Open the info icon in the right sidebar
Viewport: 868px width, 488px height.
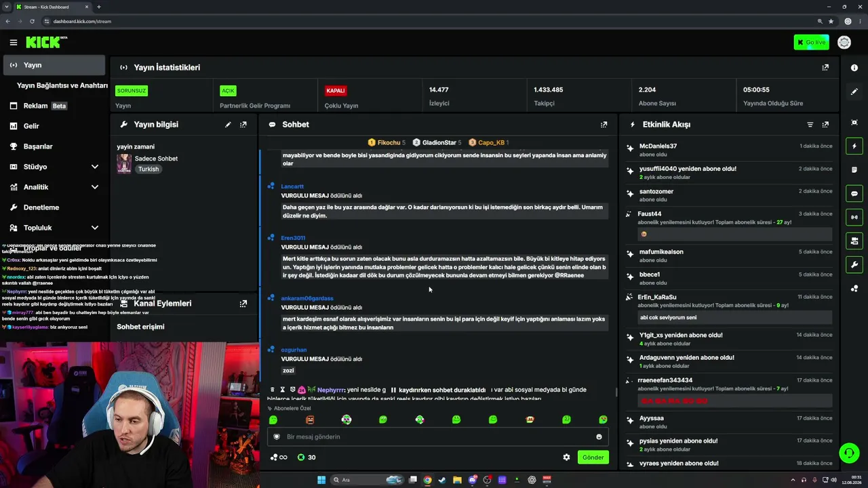pos(854,68)
